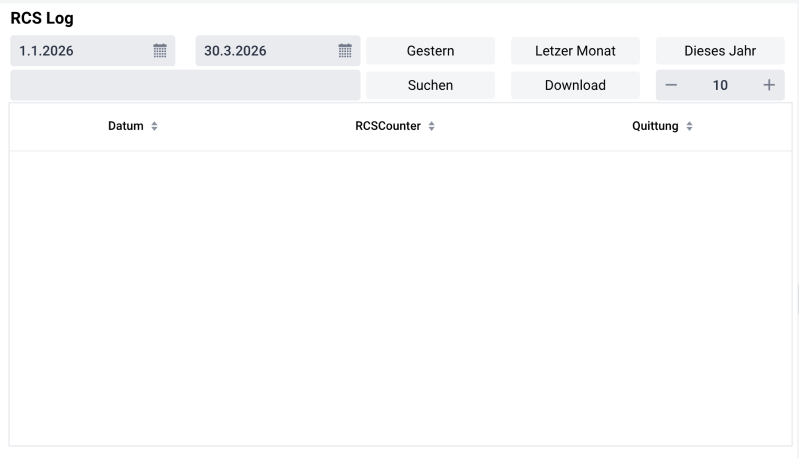The image size is (799, 458).
Task: Click the sort arrows next to Quittung
Action: [689, 127]
